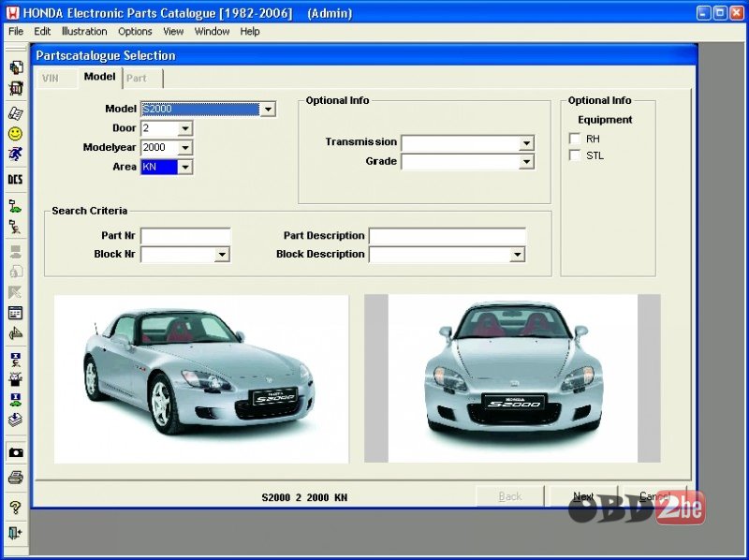
Task: Click the camera icon in sidebar
Action: pyautogui.click(x=16, y=452)
